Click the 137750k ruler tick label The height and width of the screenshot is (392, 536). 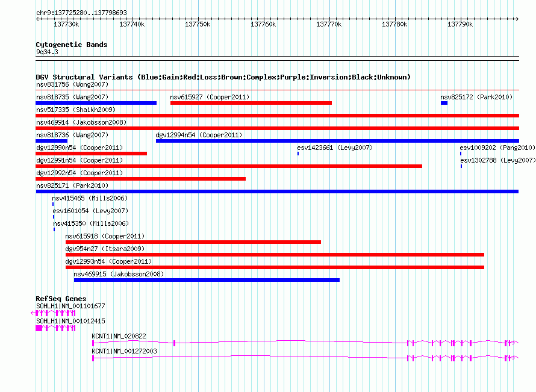pos(198,24)
